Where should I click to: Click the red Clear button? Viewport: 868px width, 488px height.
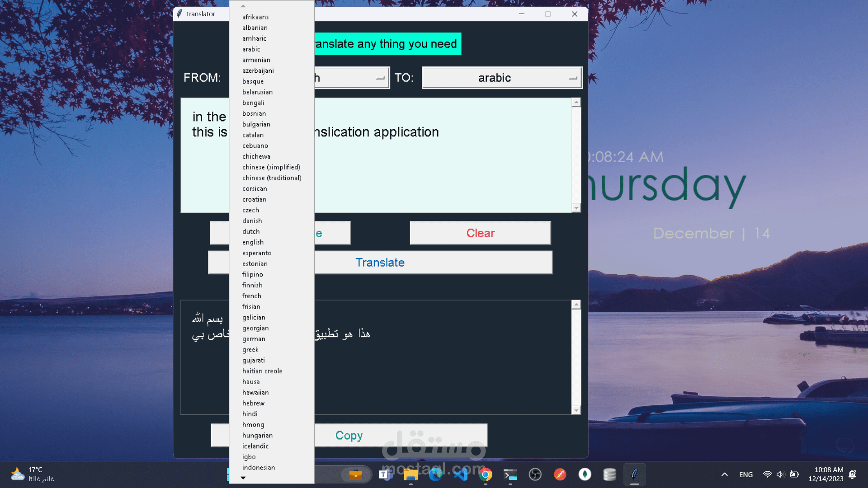click(480, 233)
